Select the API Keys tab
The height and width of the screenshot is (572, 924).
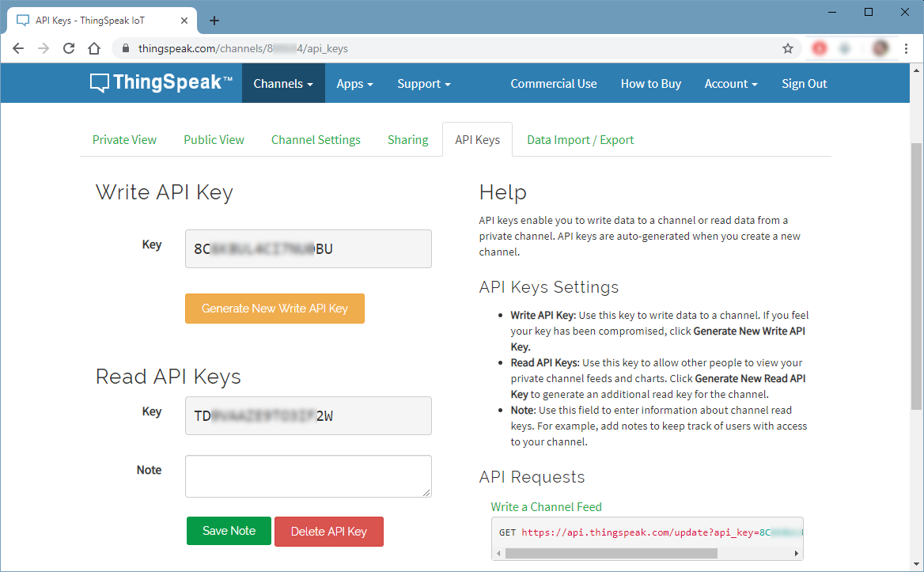click(477, 139)
